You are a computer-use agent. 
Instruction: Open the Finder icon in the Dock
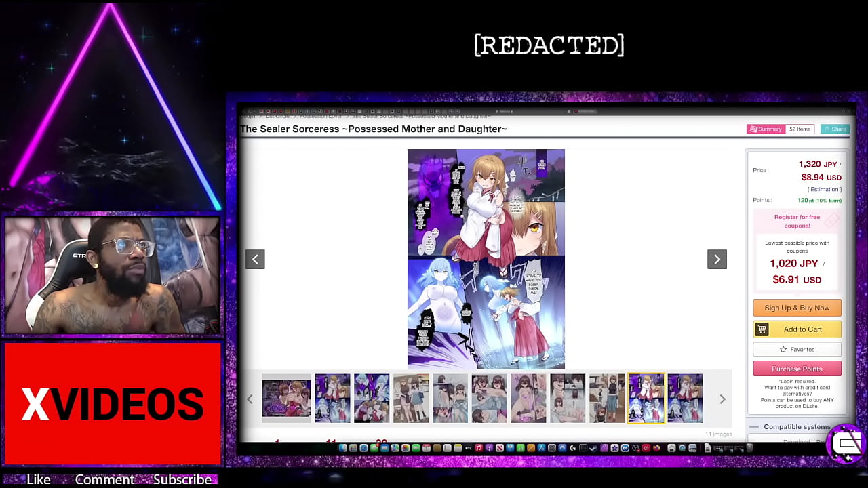pyautogui.click(x=343, y=448)
